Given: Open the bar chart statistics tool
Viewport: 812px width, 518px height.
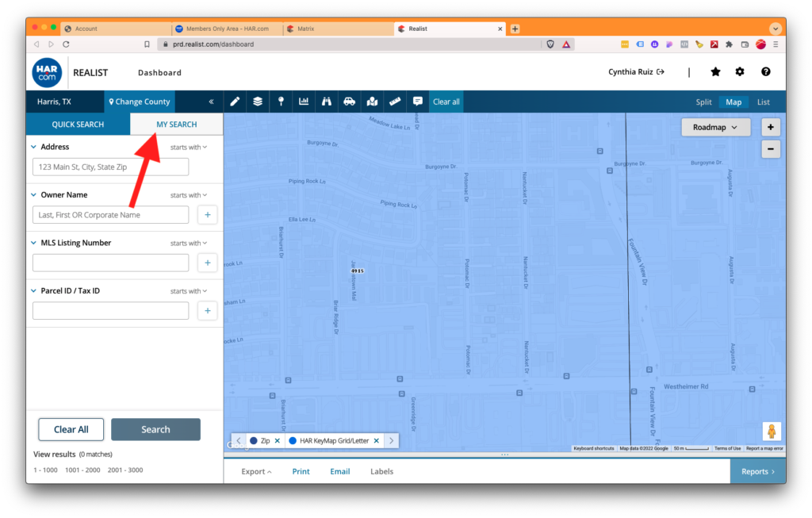Looking at the screenshot, I should pyautogui.click(x=304, y=102).
